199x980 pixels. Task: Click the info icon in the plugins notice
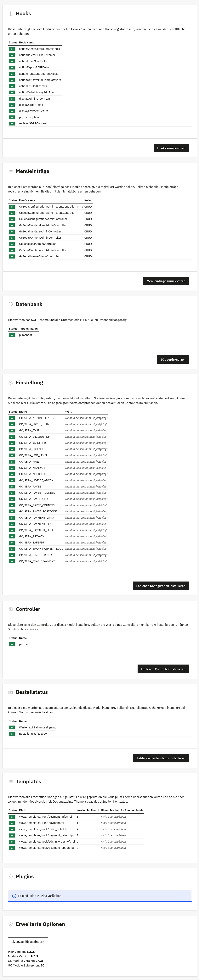[x=14, y=896]
